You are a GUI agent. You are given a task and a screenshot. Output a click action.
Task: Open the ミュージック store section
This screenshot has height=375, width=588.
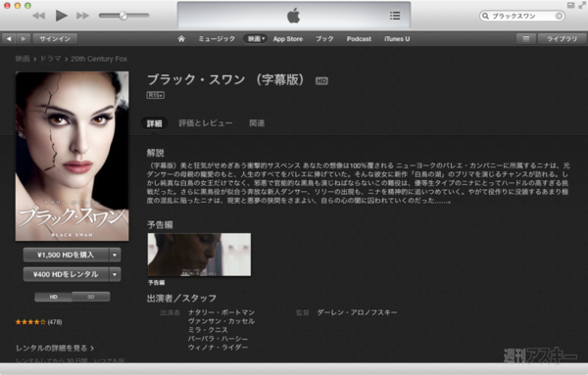pos(217,38)
